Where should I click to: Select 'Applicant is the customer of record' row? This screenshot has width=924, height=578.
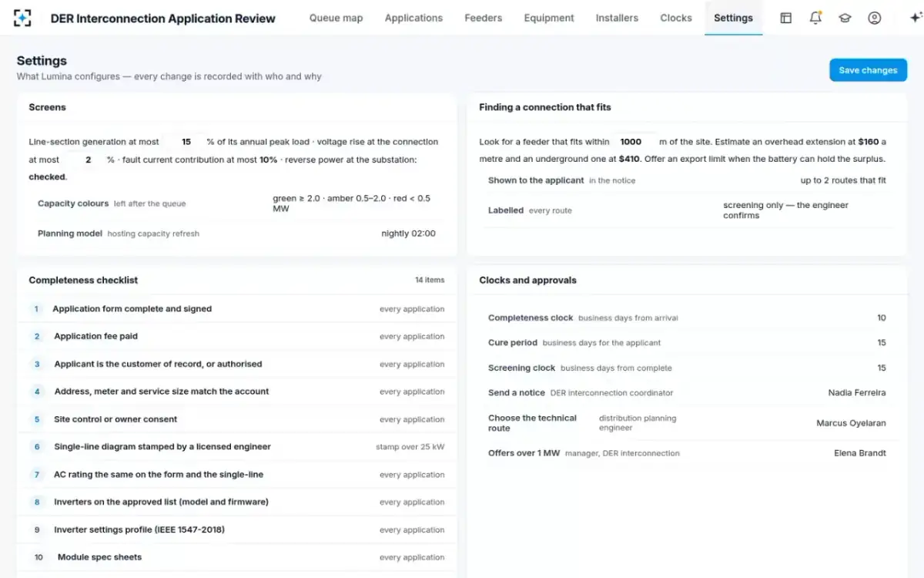pyautogui.click(x=237, y=365)
